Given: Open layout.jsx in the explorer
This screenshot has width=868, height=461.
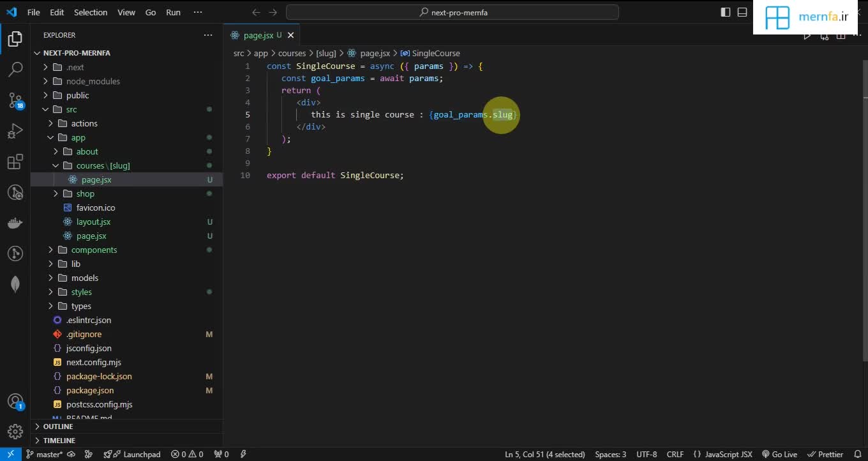Looking at the screenshot, I should pyautogui.click(x=93, y=222).
